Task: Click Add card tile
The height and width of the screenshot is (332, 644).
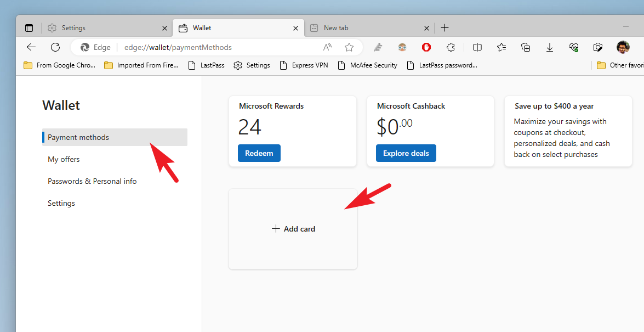Action: [x=293, y=229]
